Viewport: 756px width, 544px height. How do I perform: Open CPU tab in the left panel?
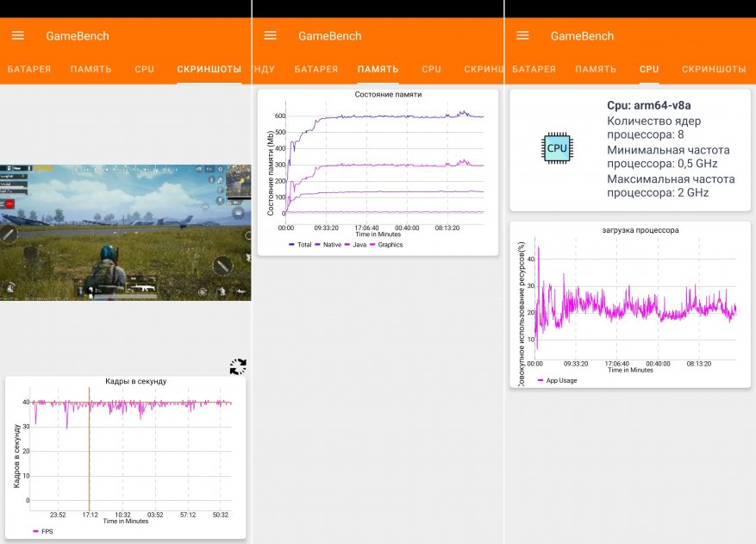click(x=145, y=69)
